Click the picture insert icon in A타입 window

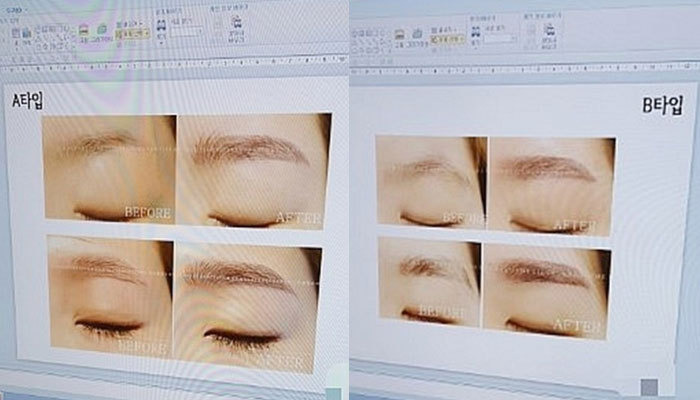83,30
